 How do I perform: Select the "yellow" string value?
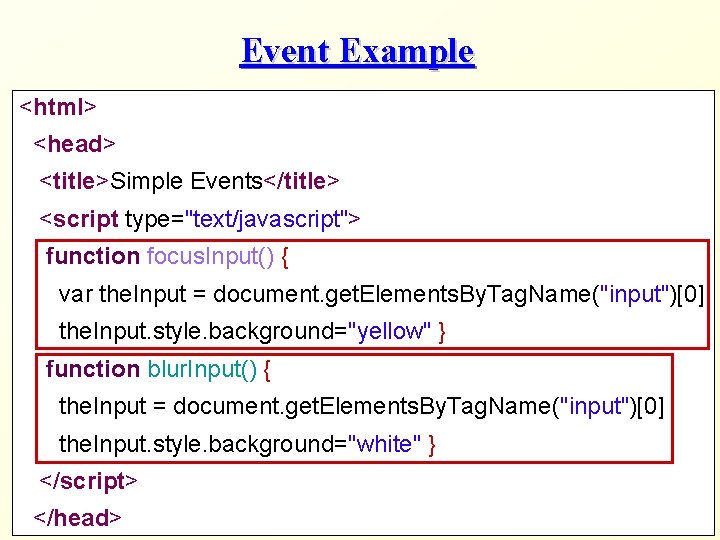click(x=389, y=331)
